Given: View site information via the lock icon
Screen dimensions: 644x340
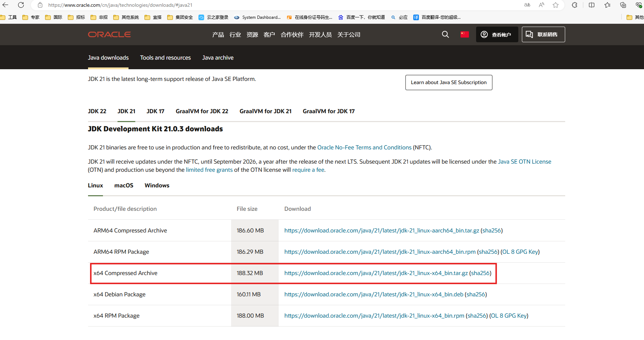Looking at the screenshot, I should (x=40, y=5).
